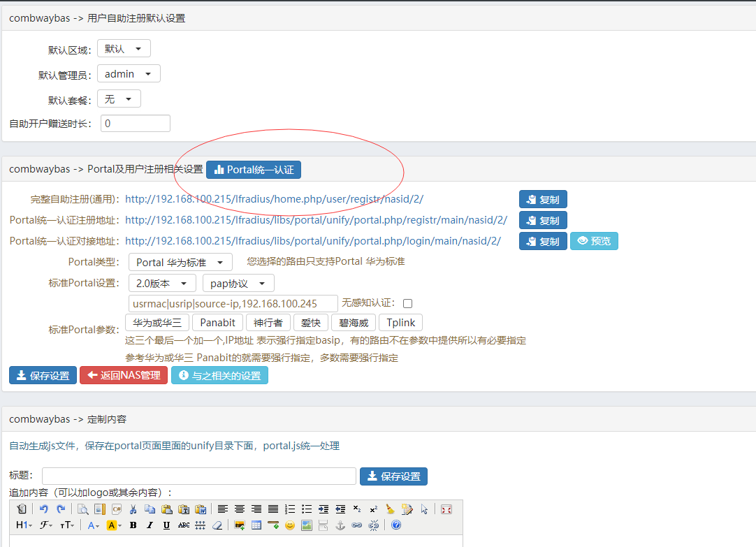Insert a hyperlink with the link icon

[x=357, y=525]
